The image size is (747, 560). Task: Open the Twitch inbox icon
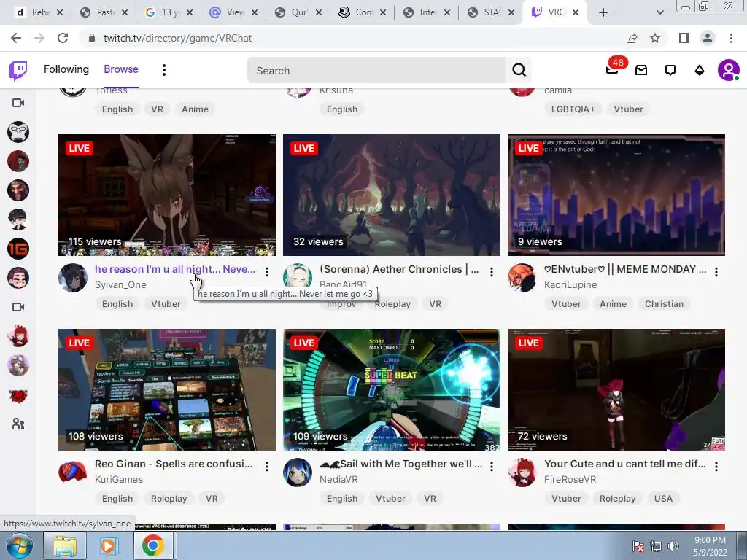point(641,71)
